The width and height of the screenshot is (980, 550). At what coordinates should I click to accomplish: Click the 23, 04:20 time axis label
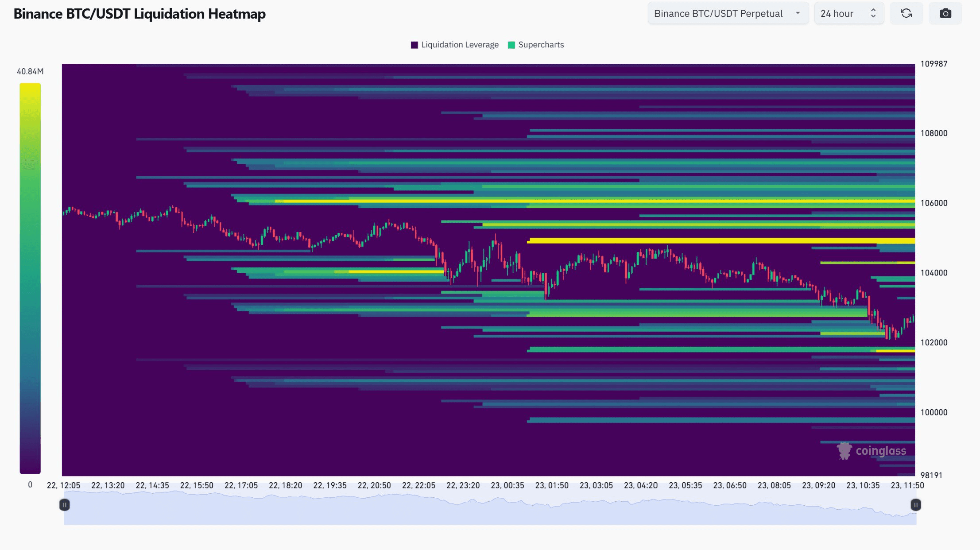click(641, 485)
